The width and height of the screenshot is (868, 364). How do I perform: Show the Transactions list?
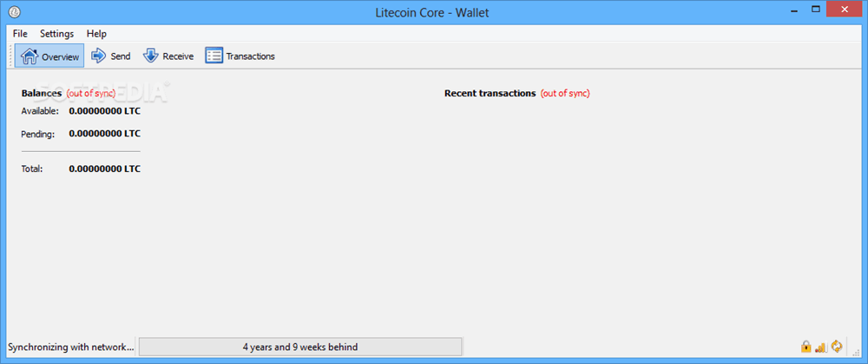click(240, 56)
